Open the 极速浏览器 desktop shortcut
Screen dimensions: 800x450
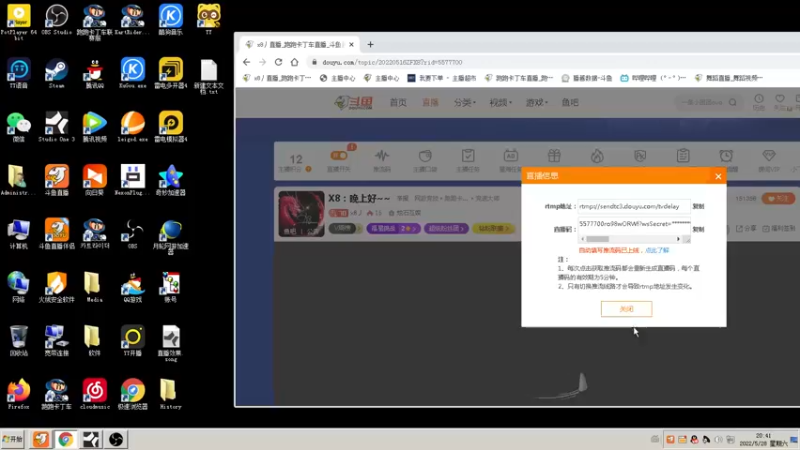(x=133, y=394)
